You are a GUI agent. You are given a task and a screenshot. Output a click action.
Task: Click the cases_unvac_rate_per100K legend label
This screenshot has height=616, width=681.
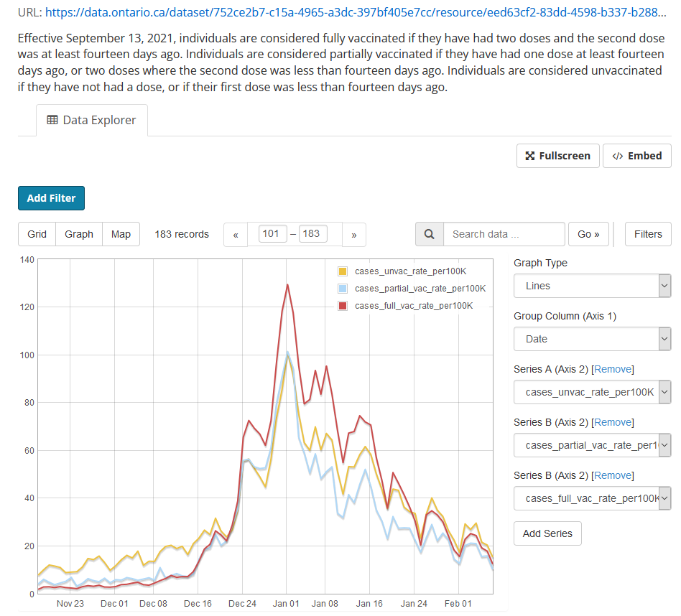pos(410,271)
